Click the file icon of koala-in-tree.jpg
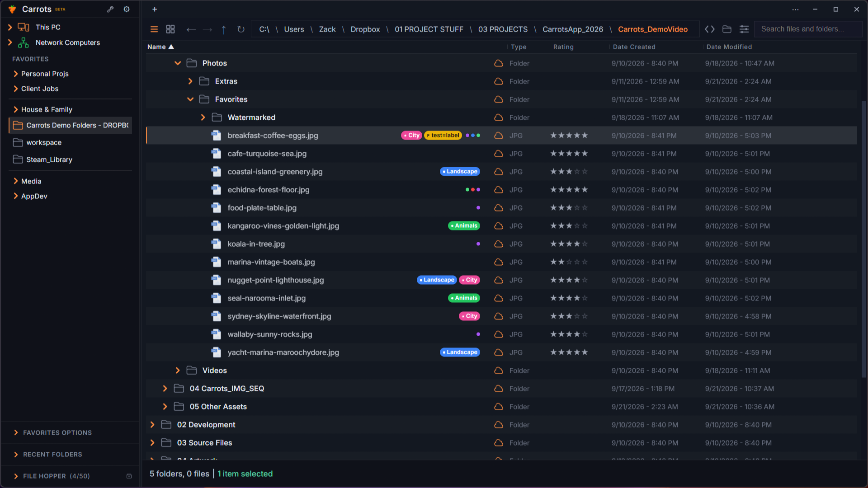The image size is (868, 488). tap(216, 244)
